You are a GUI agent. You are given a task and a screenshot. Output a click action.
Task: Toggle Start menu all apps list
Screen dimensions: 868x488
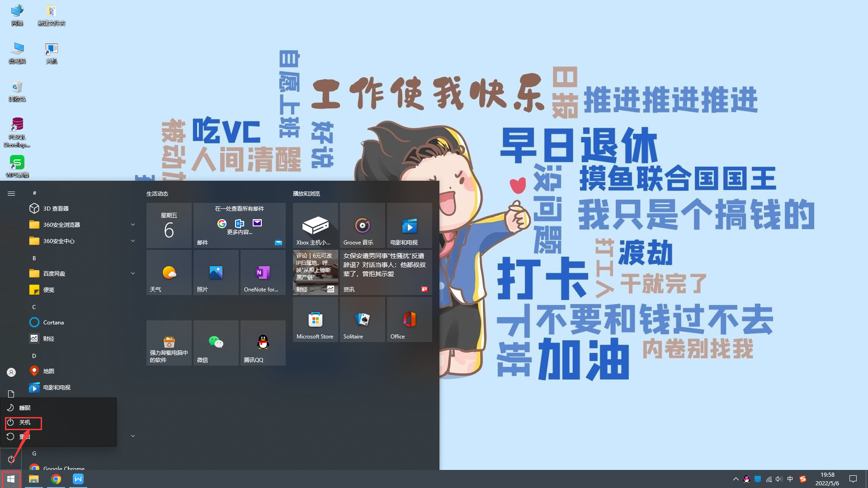pos(11,193)
